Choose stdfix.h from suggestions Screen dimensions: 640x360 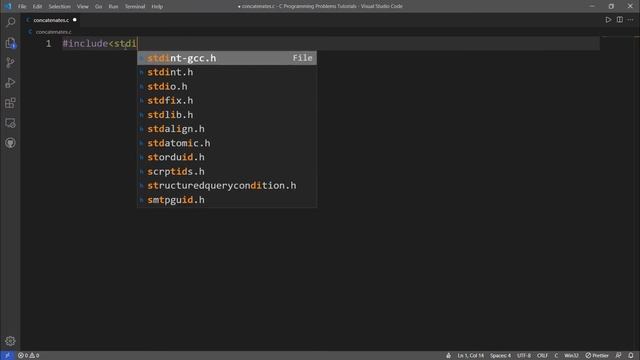click(227, 100)
